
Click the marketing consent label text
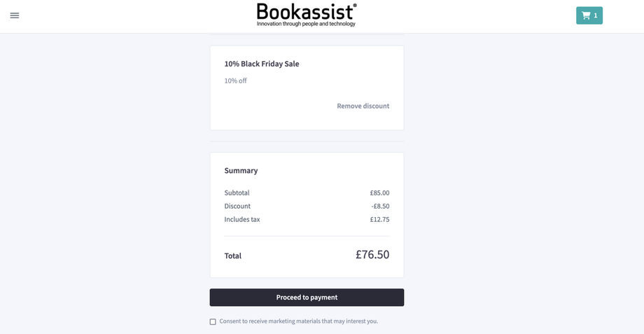[298, 321]
